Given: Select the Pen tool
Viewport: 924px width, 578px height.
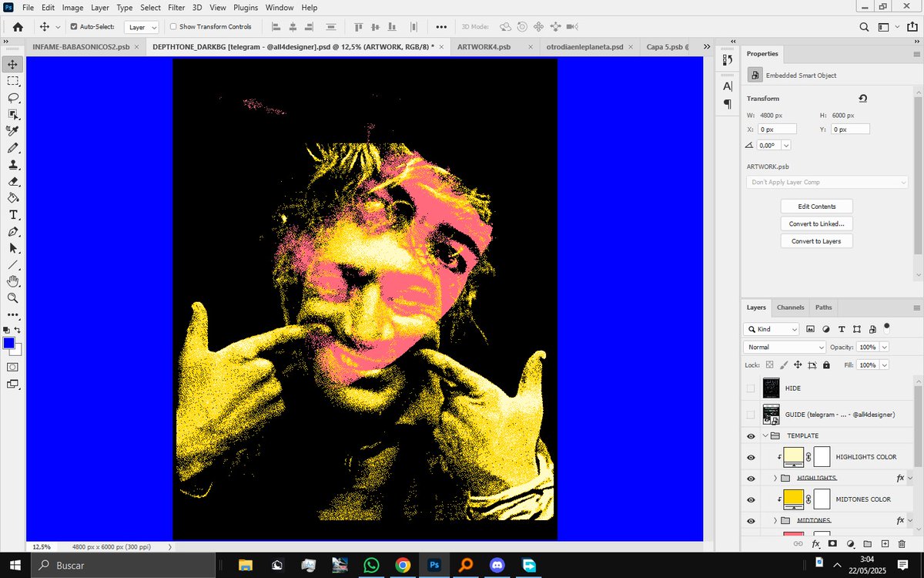Looking at the screenshot, I should (13, 231).
